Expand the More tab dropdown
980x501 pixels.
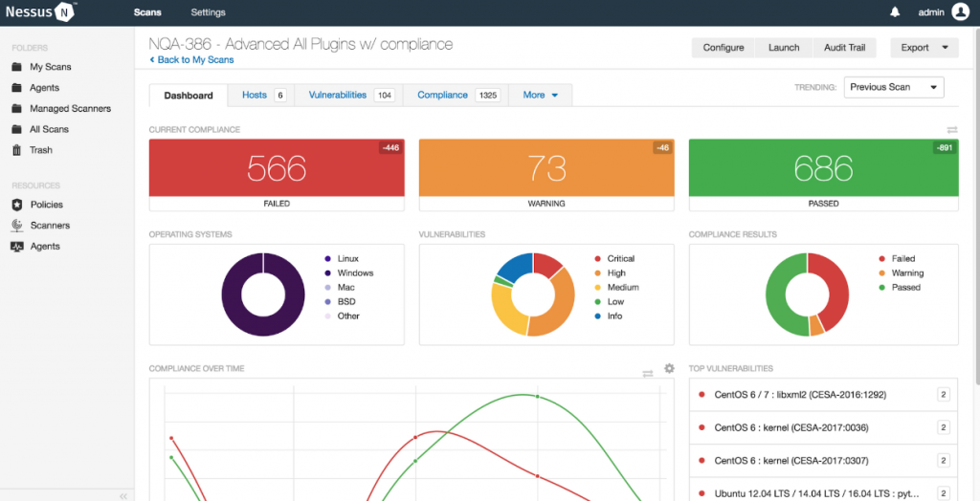[x=541, y=95]
